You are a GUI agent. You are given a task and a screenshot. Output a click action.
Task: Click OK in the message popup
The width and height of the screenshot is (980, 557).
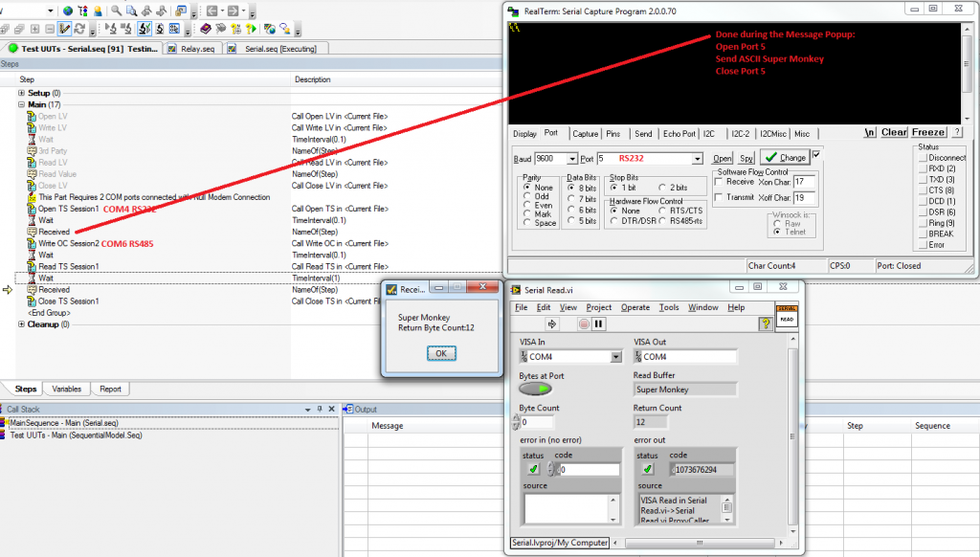440,353
